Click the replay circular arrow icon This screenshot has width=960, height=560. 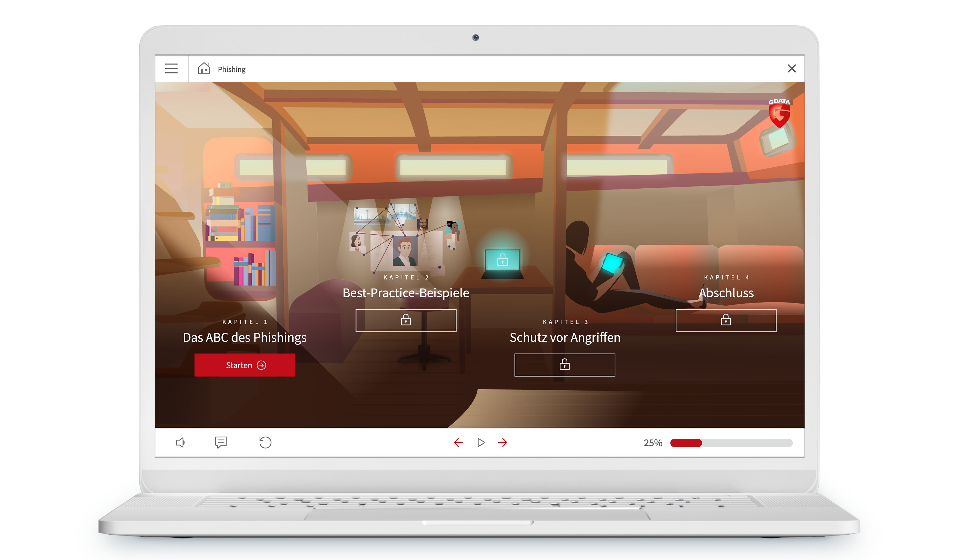(265, 442)
